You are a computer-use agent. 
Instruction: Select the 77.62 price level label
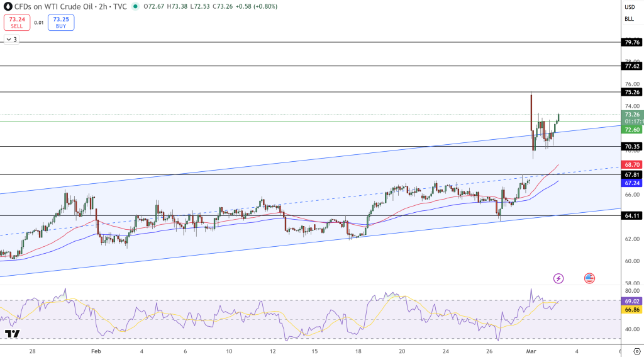click(x=631, y=66)
